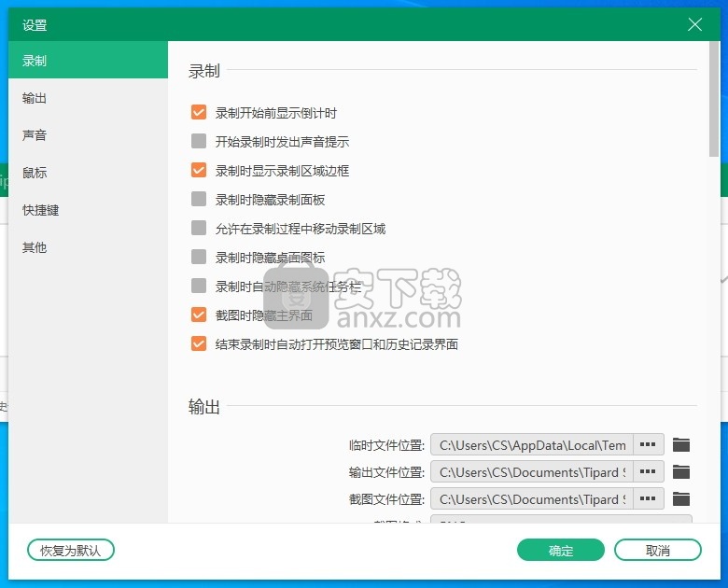Viewport: 728px width, 588px height.
Task: Click the 临时文件位置 label
Action: (386, 445)
